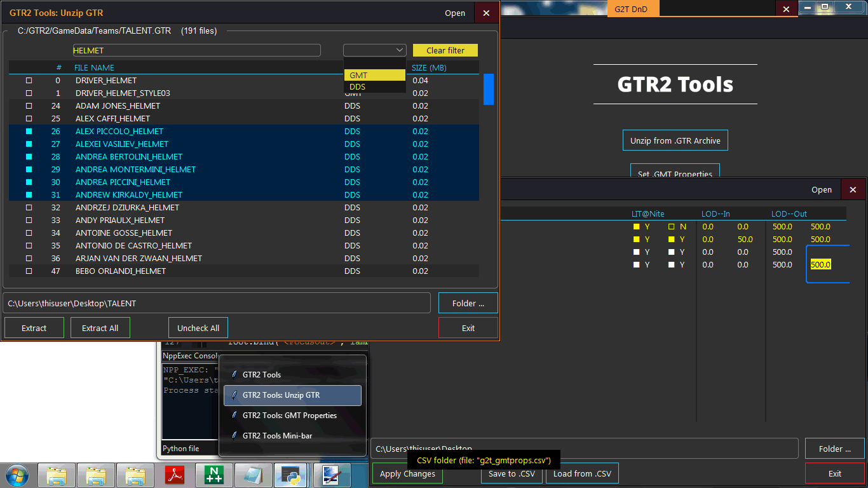Open Adobe Reader from the taskbar

click(x=174, y=475)
